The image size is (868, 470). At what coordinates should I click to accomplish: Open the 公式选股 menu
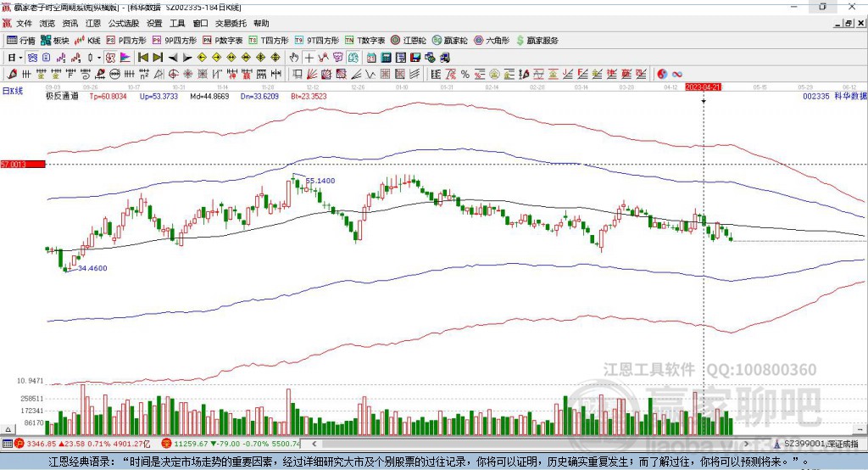pos(124,23)
